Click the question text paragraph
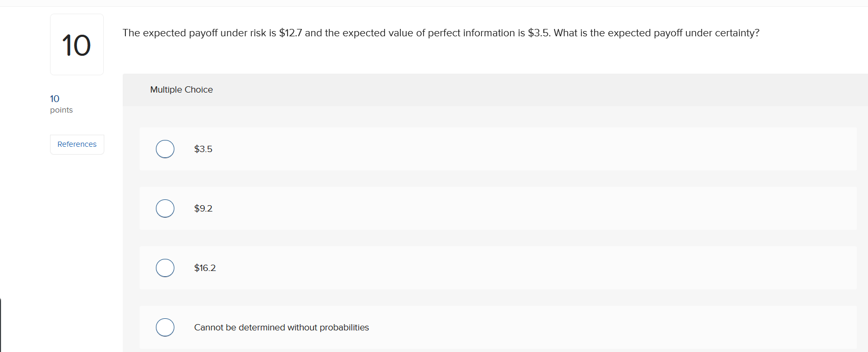Viewport: 868px width, 352px height. click(440, 33)
